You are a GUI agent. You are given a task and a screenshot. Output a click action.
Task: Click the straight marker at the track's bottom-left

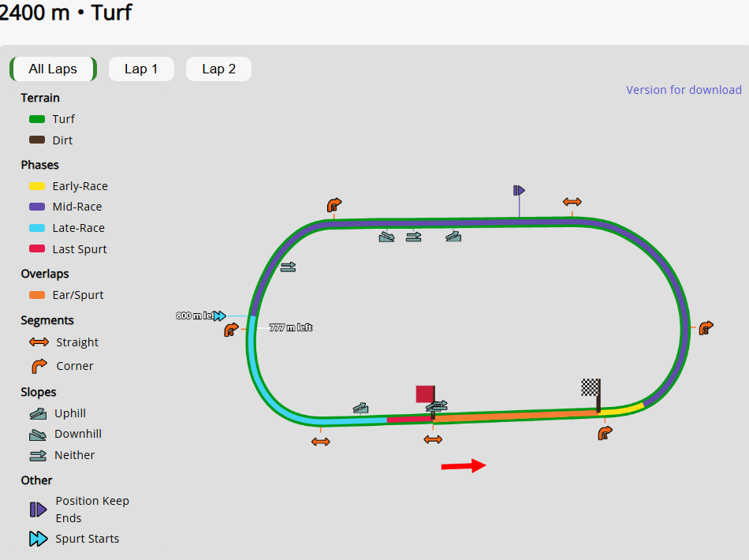321,442
